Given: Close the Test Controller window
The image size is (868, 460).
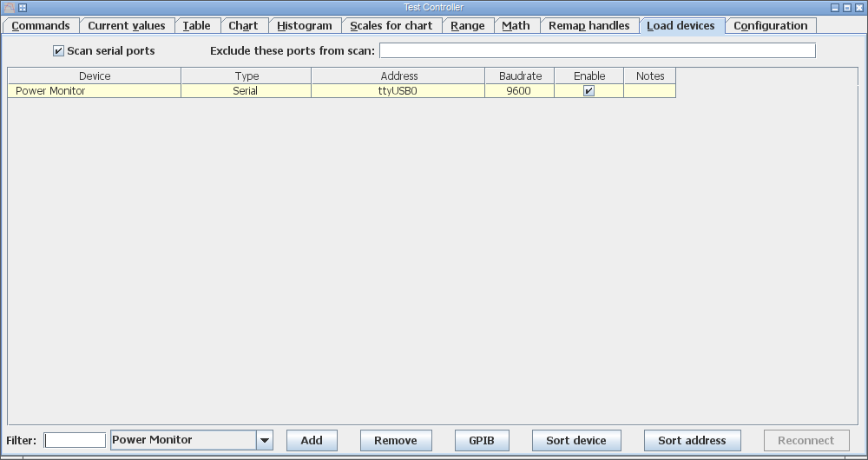Looking at the screenshot, I should pos(859,8).
